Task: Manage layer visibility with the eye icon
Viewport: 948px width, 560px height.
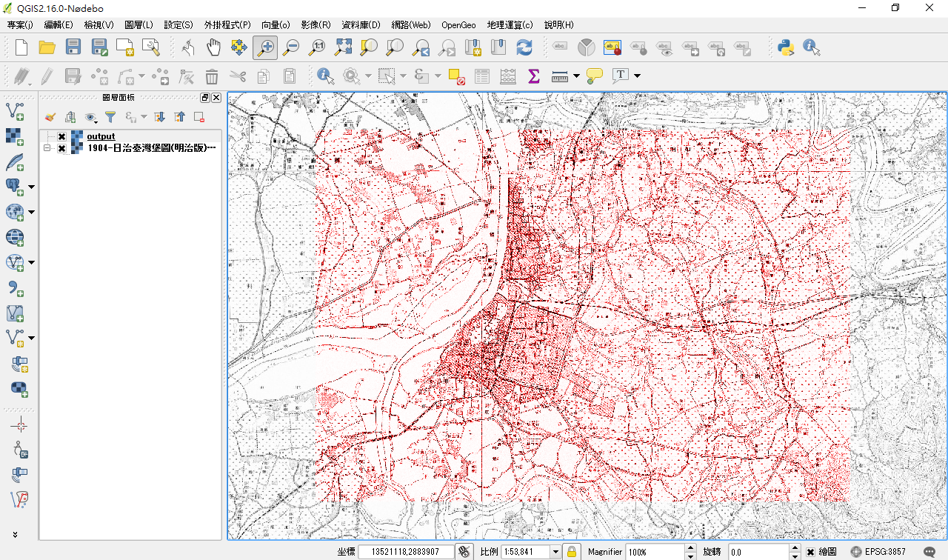Action: click(x=90, y=117)
